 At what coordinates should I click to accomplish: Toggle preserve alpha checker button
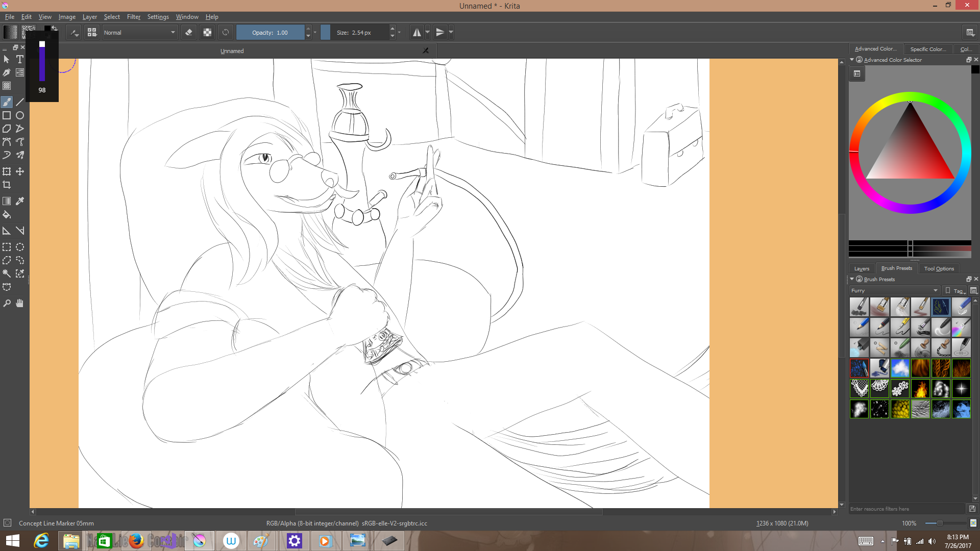(x=207, y=33)
